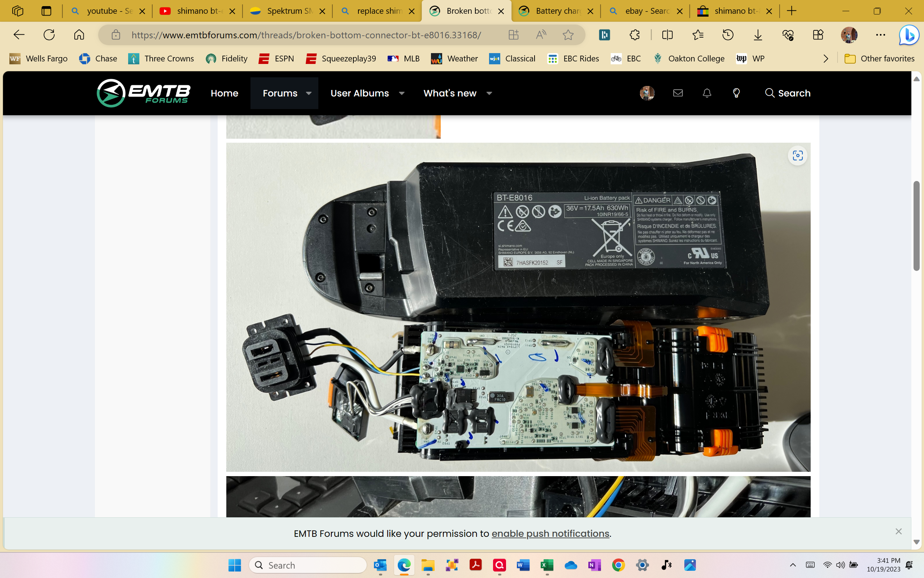
Task: Open Downloads icon
Action: pos(758,35)
